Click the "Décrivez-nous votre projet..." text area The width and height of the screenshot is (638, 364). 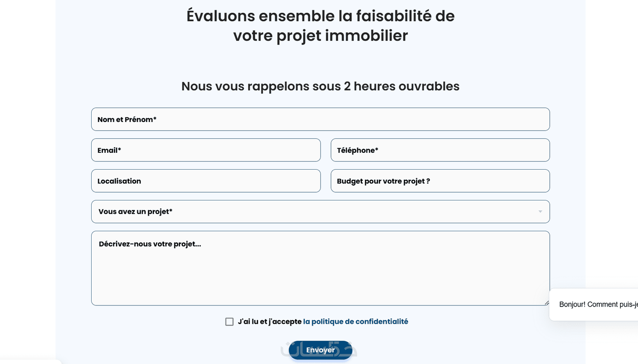point(320,268)
